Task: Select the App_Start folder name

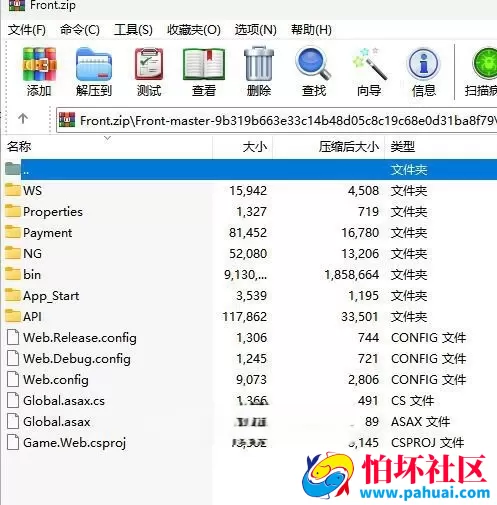Action: (51, 296)
